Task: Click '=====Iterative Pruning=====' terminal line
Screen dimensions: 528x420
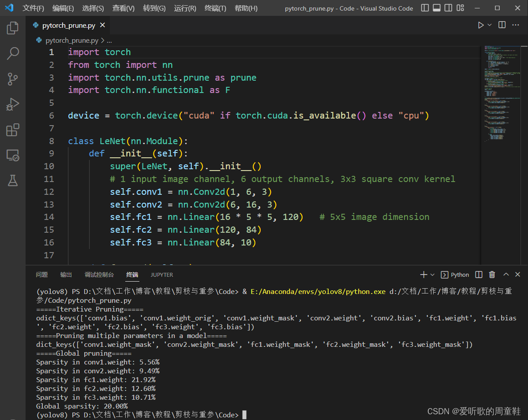Action: [90, 309]
